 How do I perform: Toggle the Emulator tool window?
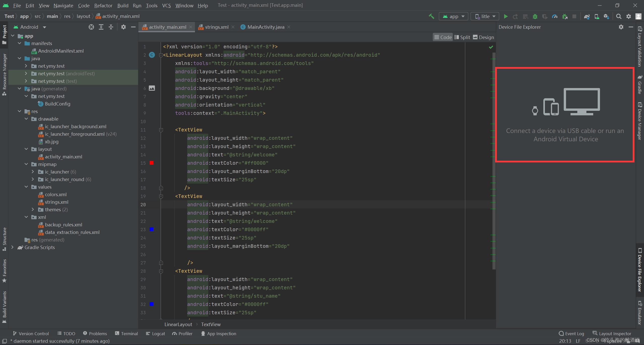[x=640, y=315]
